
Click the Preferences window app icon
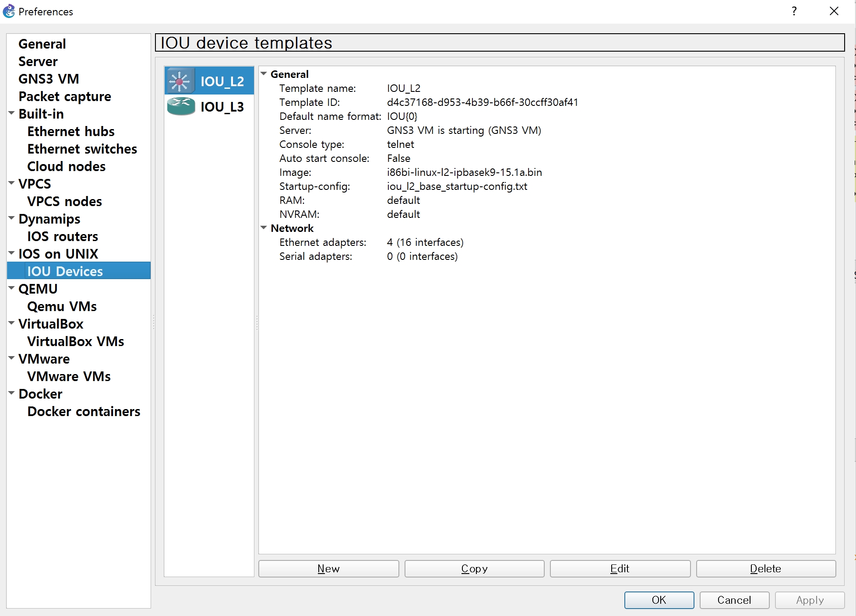[9, 11]
